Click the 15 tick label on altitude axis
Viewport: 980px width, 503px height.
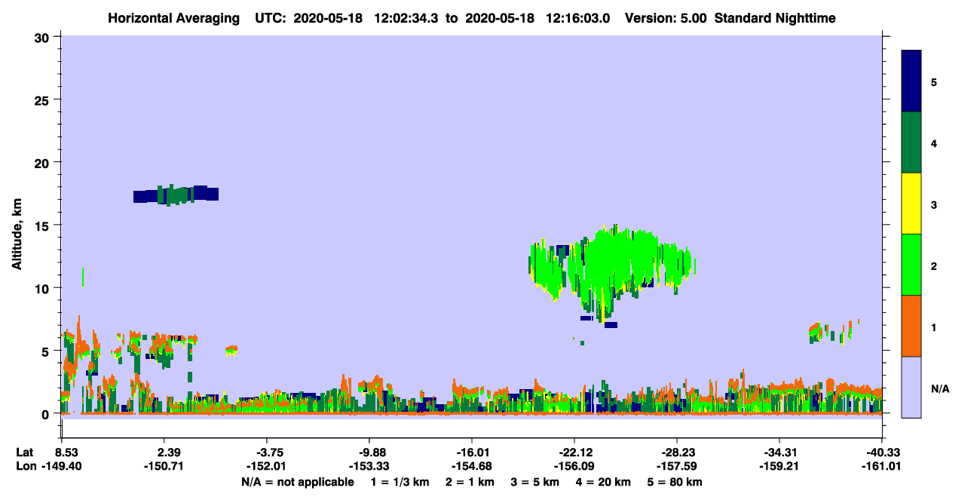(44, 225)
